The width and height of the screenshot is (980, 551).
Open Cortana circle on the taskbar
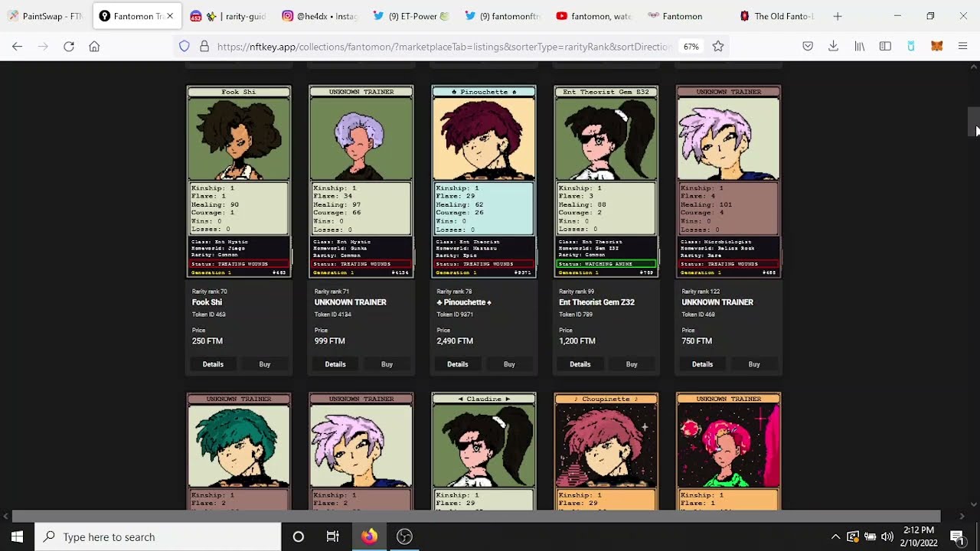tap(299, 536)
